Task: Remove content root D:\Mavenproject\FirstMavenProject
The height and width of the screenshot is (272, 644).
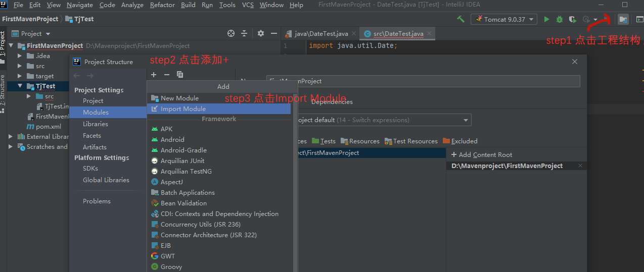Action: click(x=580, y=166)
